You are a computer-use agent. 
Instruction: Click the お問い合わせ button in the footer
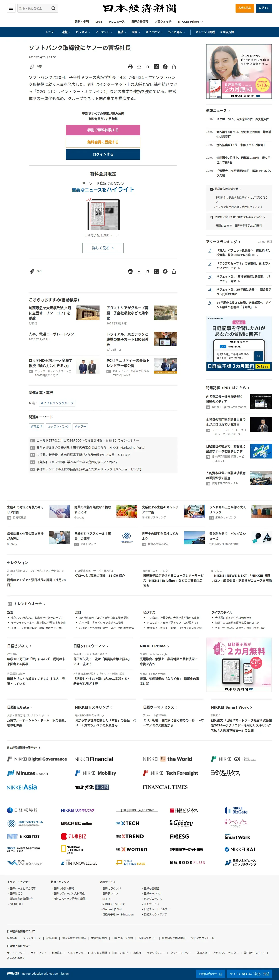click(211, 973)
